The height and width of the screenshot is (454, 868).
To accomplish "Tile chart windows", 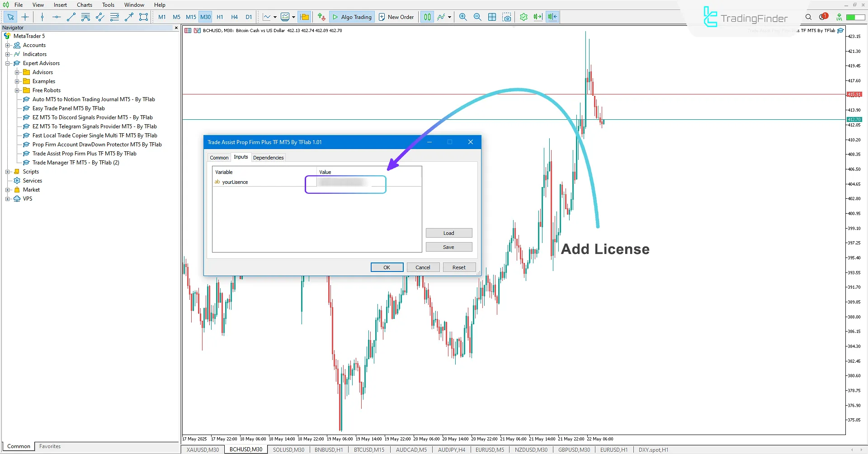I will [492, 17].
